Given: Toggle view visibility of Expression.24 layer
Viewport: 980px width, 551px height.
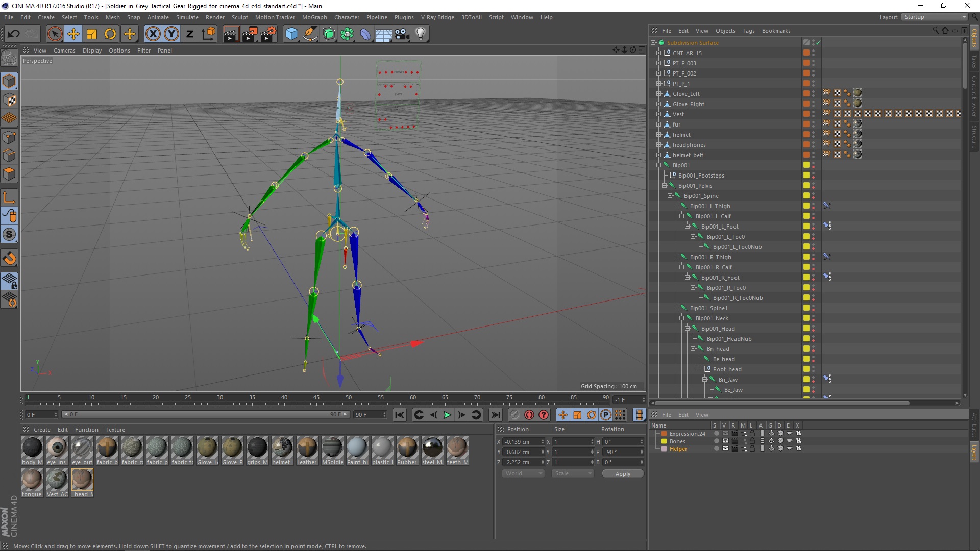Looking at the screenshot, I should (x=725, y=434).
